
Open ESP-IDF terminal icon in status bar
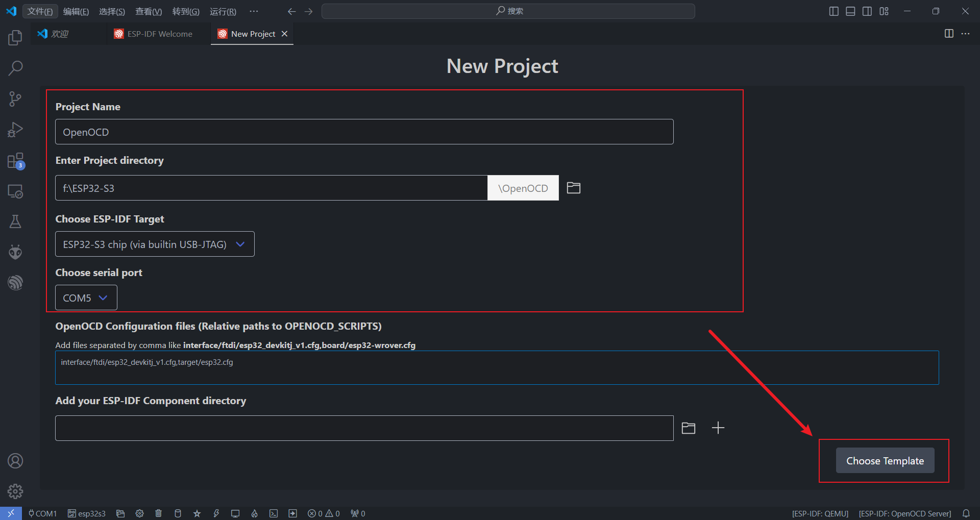(274, 513)
